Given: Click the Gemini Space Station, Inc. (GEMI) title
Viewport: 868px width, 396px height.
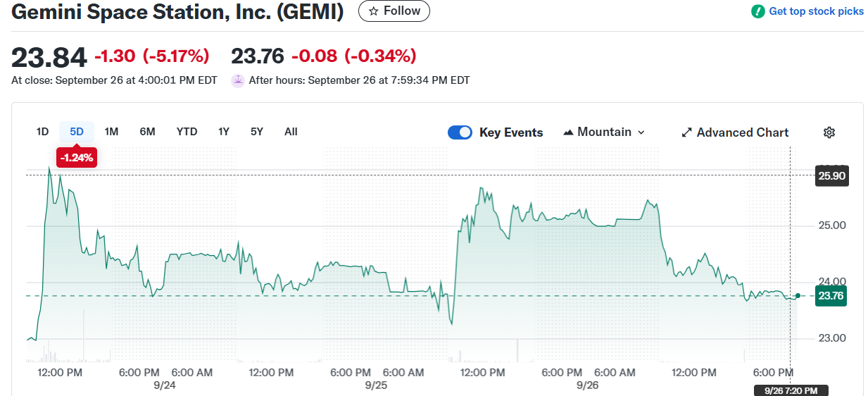Looking at the screenshot, I should pos(177,12).
